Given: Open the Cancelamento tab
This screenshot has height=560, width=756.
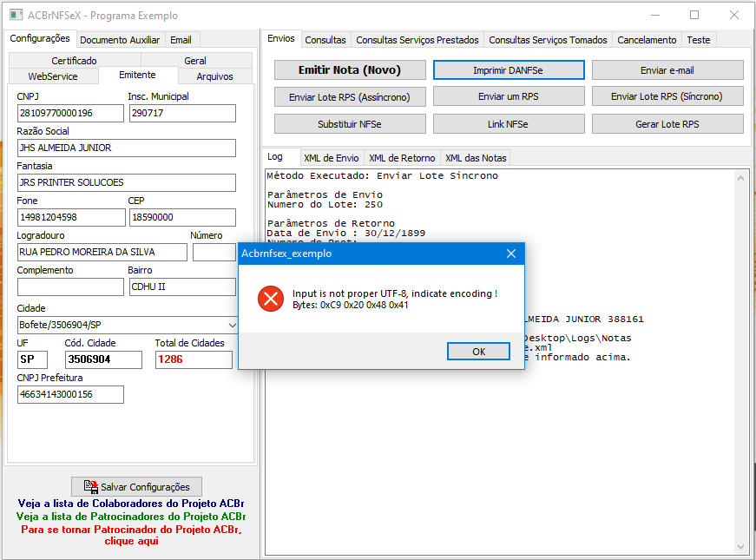Looking at the screenshot, I should [x=647, y=40].
